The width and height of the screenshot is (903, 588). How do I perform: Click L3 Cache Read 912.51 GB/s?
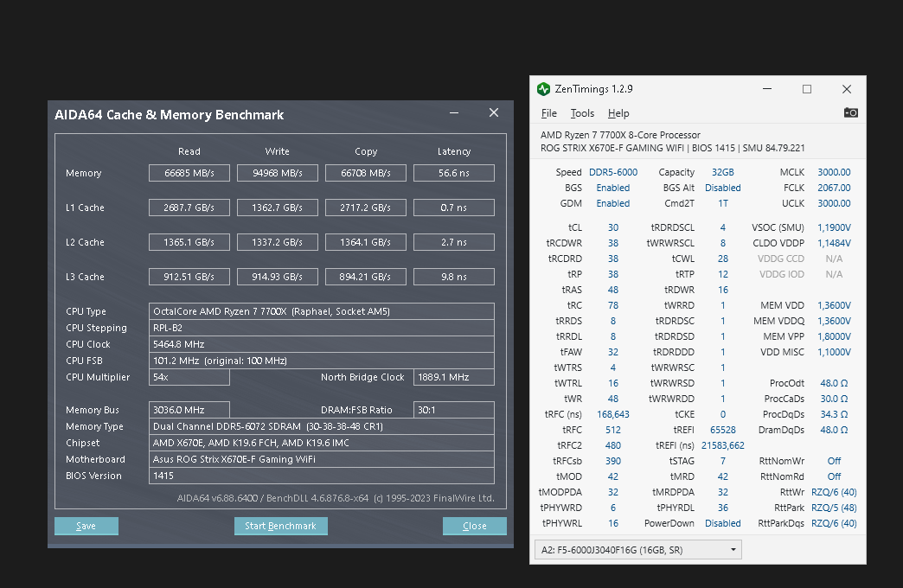pyautogui.click(x=189, y=277)
